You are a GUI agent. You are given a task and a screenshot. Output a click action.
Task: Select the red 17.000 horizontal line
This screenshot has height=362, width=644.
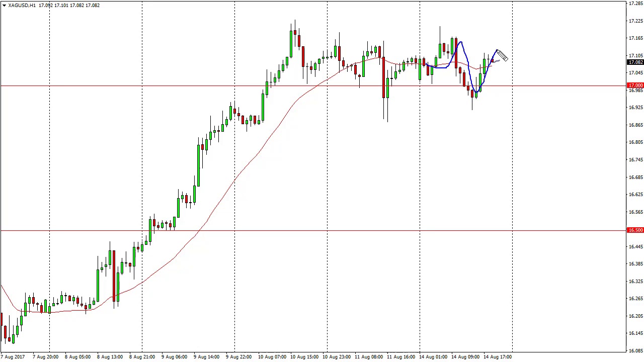pyautogui.click(x=313, y=86)
